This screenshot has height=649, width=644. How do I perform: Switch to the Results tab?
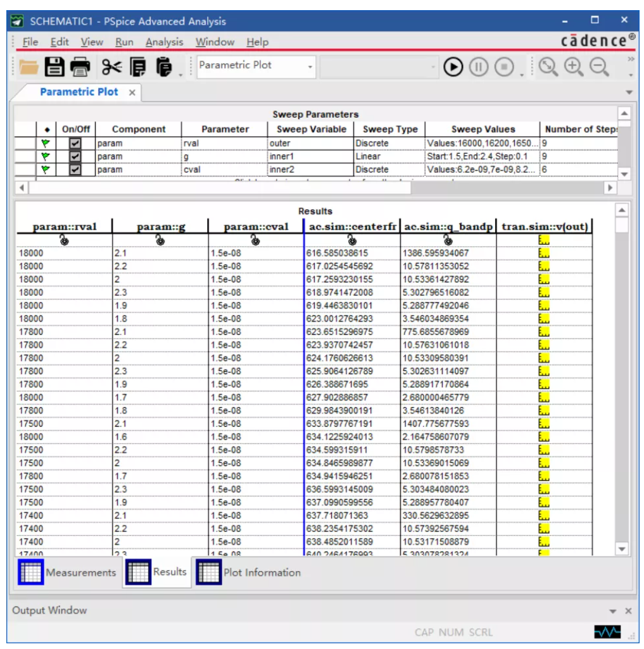(157, 572)
